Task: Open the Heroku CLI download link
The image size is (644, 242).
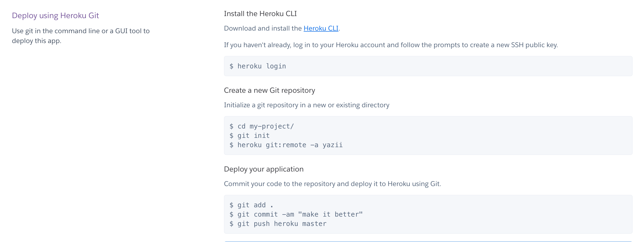Action: (321, 28)
